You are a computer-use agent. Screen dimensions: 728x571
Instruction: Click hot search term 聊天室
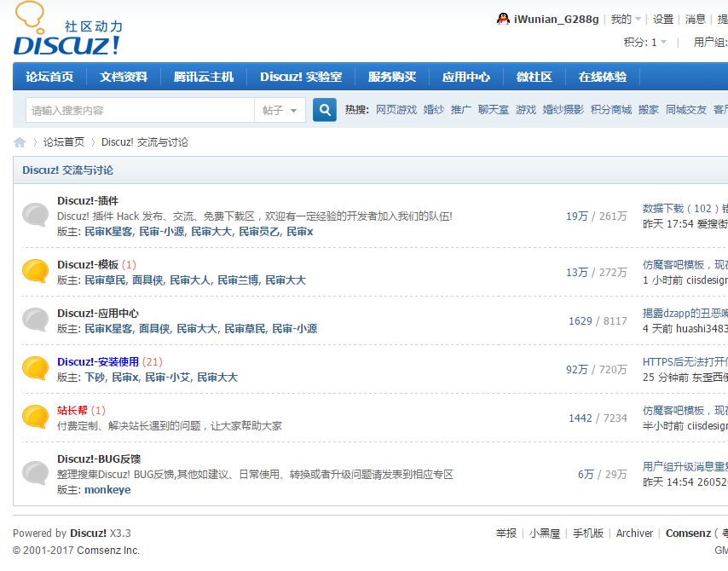point(494,110)
